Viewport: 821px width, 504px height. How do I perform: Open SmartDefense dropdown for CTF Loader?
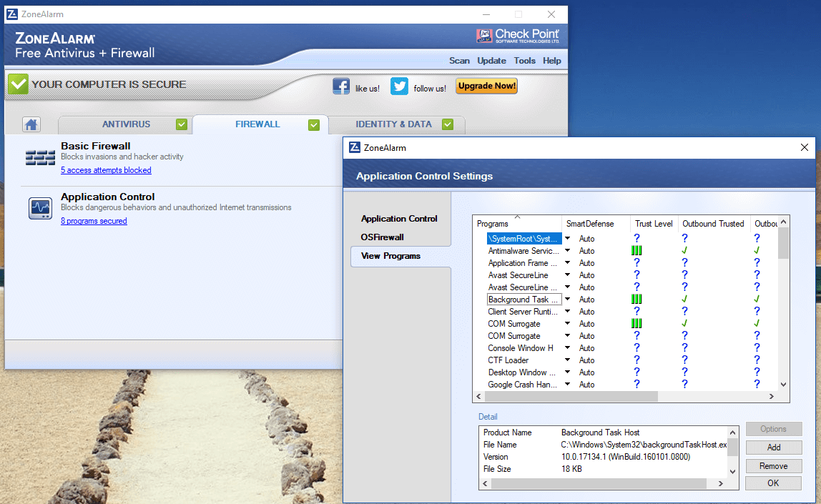pyautogui.click(x=568, y=360)
